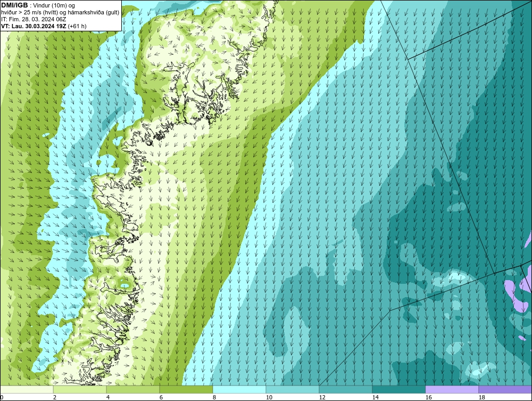
Task: Click the 10–12 m/s light teal swatch
Action: coord(293,389)
